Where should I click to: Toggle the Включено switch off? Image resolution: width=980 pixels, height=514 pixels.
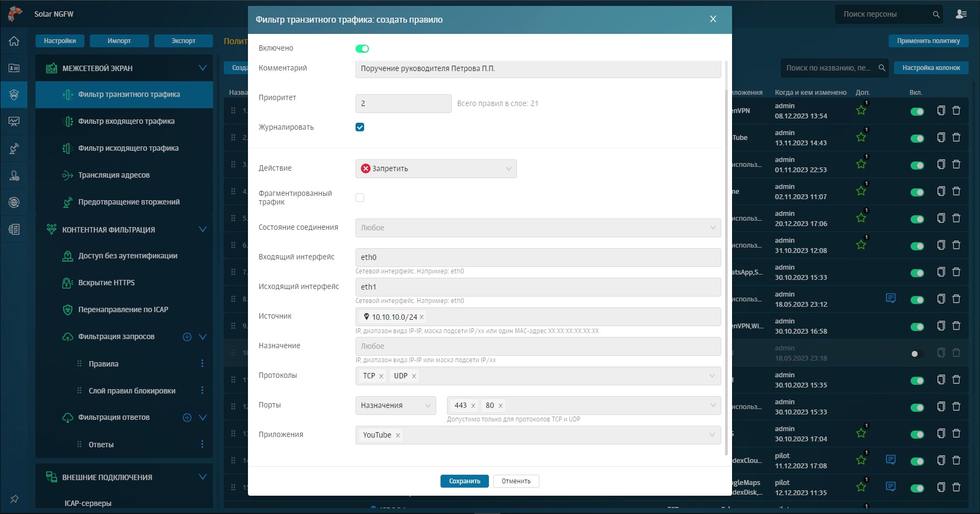tap(362, 48)
